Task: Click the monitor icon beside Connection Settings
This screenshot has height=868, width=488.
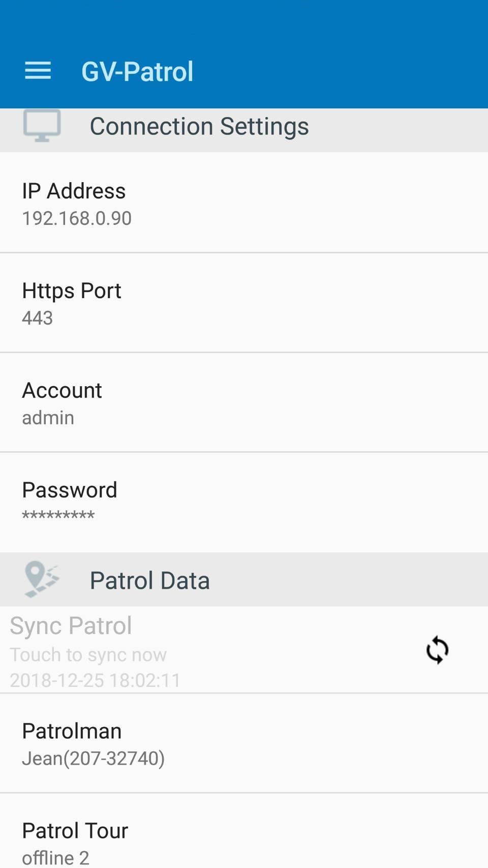Action: [x=42, y=126]
